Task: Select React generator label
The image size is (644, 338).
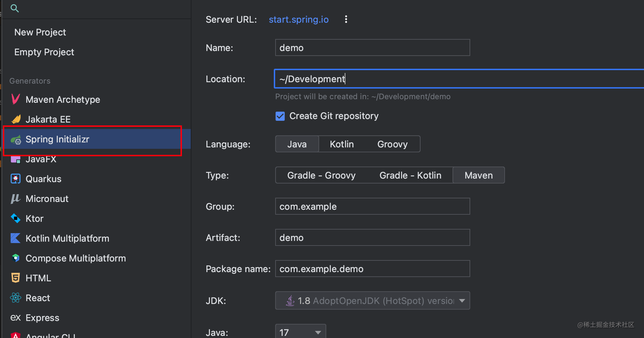Action: (38, 298)
